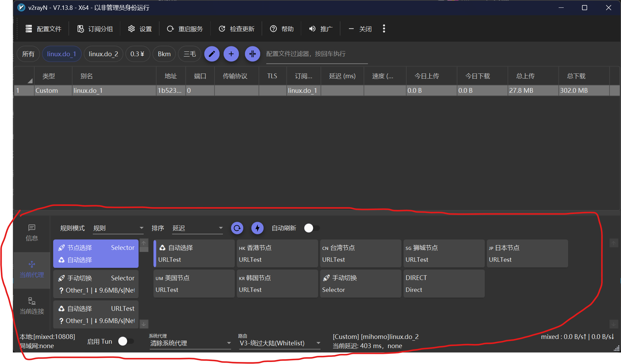
Task: Choose the 日本节点 proxy card
Action: (527, 254)
